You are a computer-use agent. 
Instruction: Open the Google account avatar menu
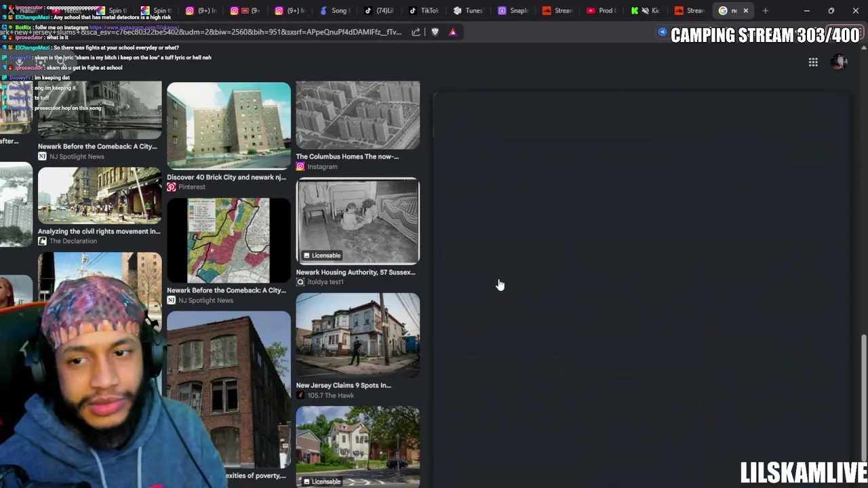pyautogui.click(x=840, y=62)
